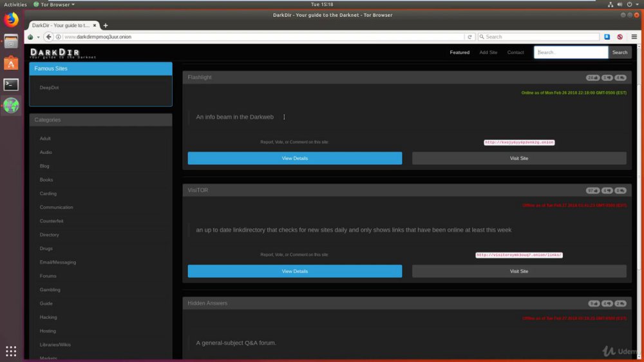Click View Details for Flashlight
This screenshot has height=362, width=644.
pyautogui.click(x=294, y=158)
